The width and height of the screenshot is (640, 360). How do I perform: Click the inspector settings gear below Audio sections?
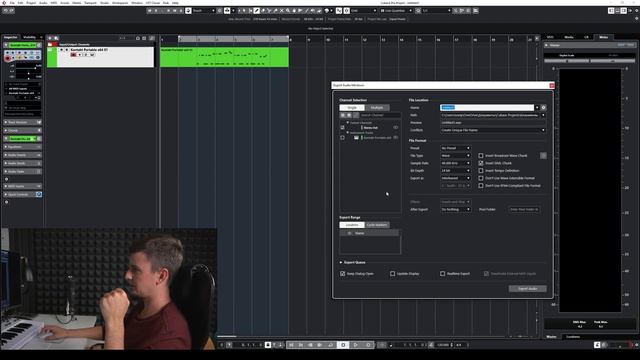click(x=6, y=179)
